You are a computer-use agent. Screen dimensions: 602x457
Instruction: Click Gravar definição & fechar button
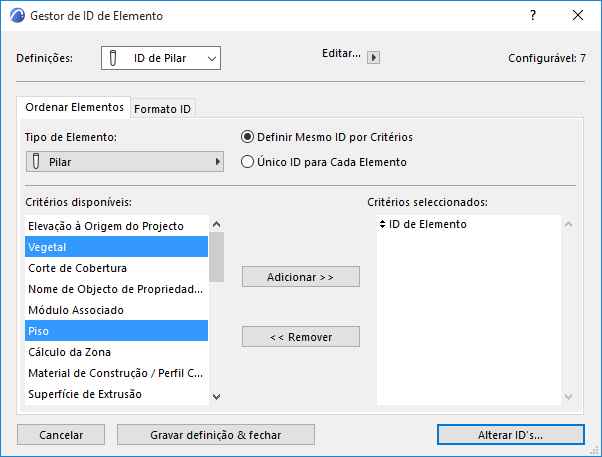(x=216, y=435)
